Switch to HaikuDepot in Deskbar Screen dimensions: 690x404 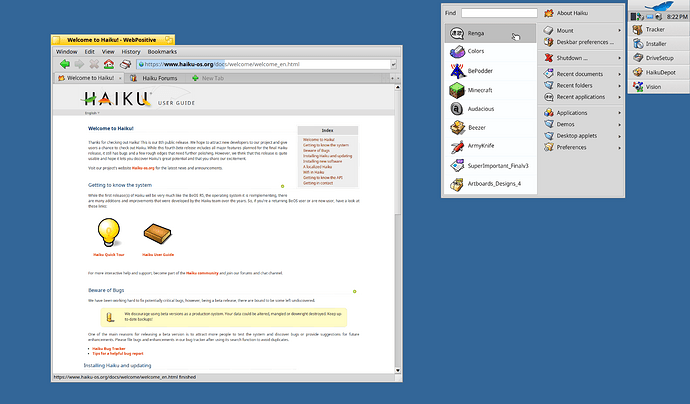pyautogui.click(x=659, y=73)
